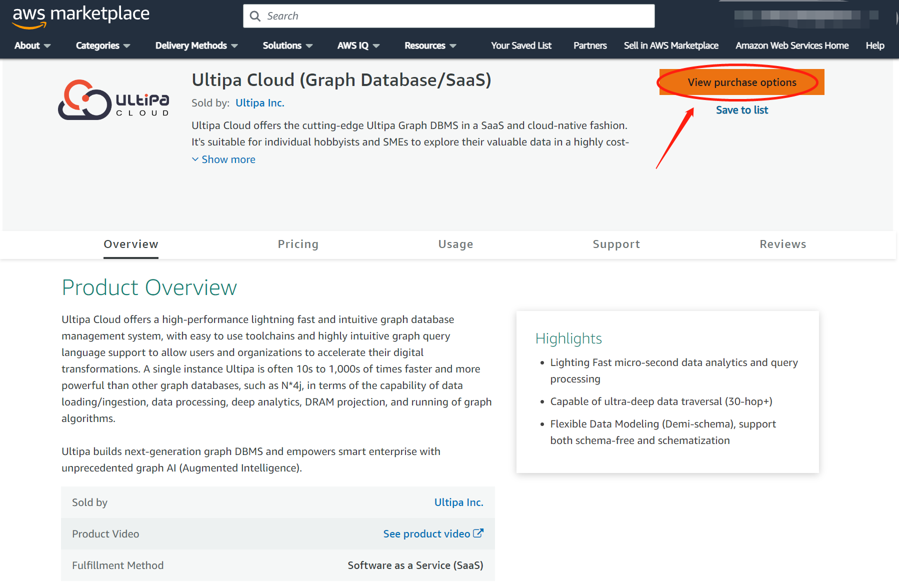
Task: Expand the Categories menu
Action: tap(103, 45)
